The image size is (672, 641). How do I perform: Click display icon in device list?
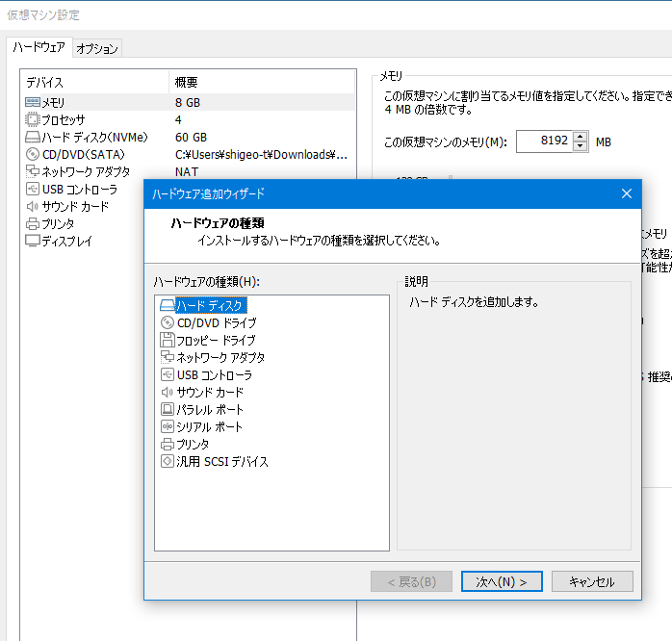coord(33,241)
